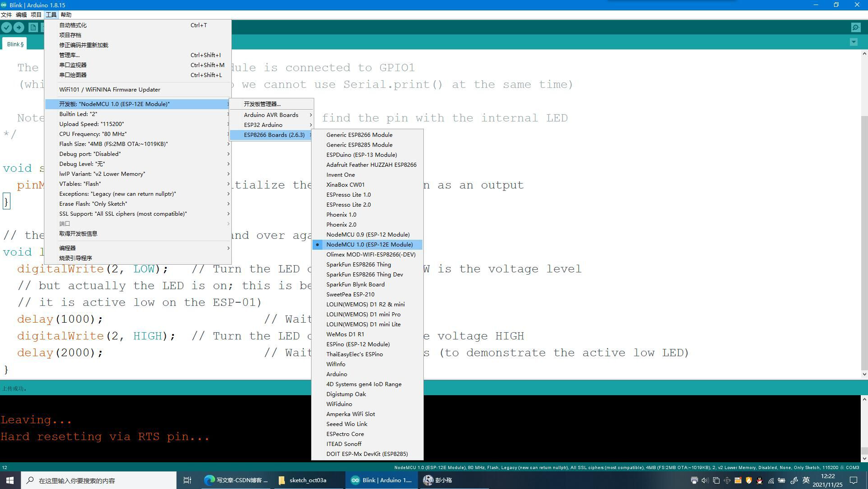The height and width of the screenshot is (489, 868).
Task: Click Blink Arduino taskbar item
Action: [x=382, y=480]
